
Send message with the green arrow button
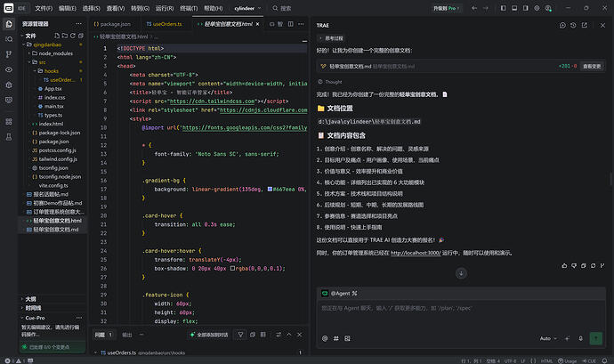tap(596, 338)
